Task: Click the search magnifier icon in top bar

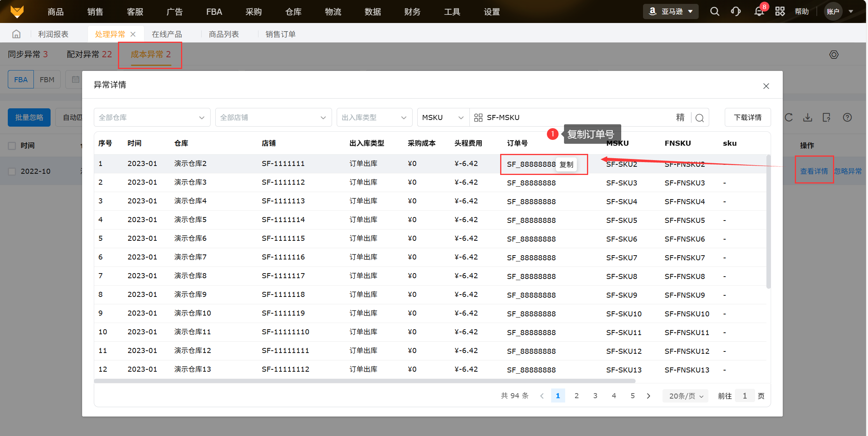Action: coord(714,12)
